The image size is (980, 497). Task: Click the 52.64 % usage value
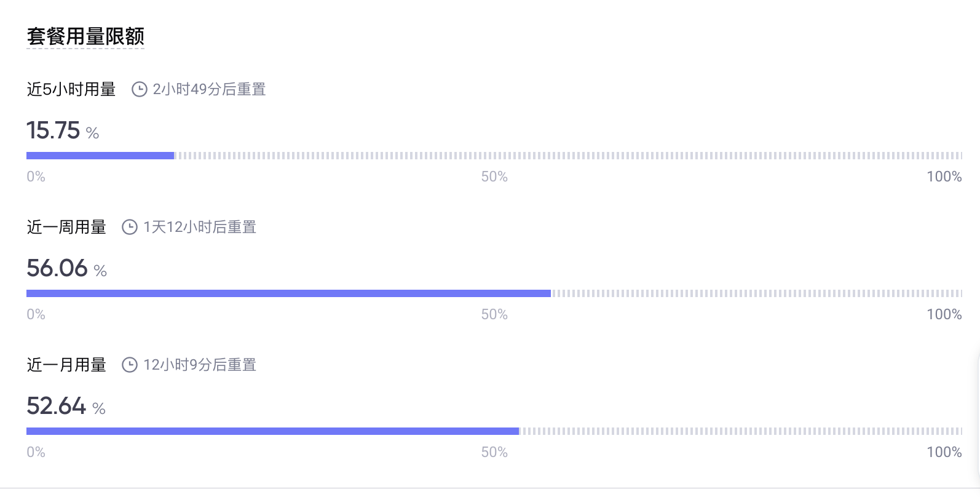tap(66, 406)
